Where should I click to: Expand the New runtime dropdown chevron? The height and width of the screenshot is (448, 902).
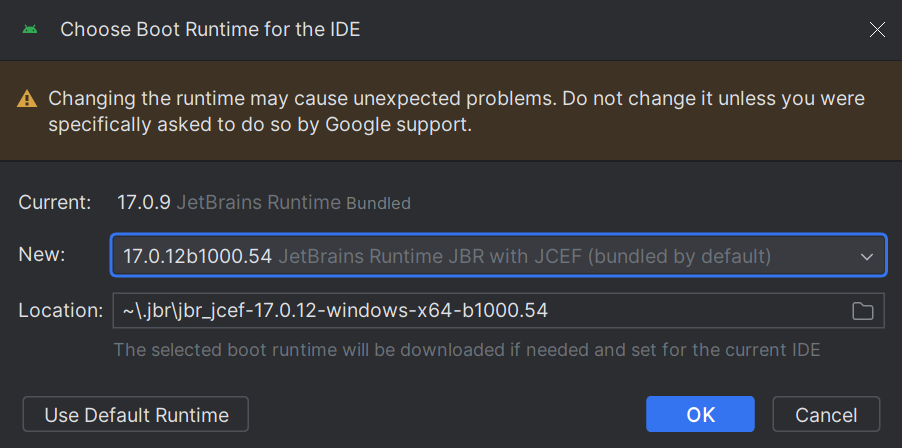(x=867, y=257)
